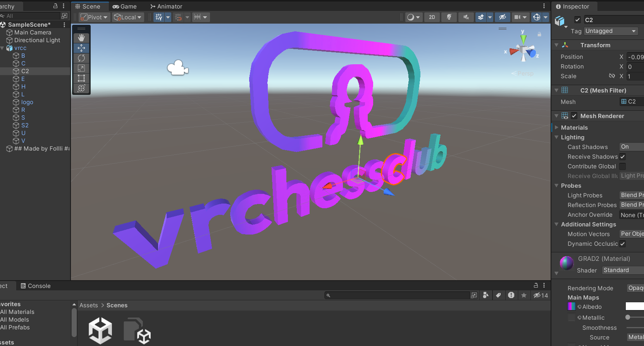This screenshot has width=644, height=346.
Task: Toggle the hierarchy panel lock icon
Action: [x=55, y=6]
